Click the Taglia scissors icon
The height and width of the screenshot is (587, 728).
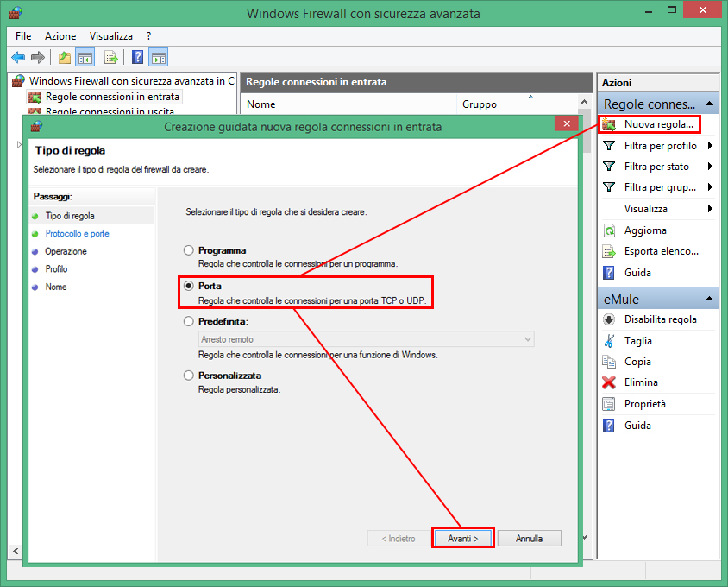[609, 341]
